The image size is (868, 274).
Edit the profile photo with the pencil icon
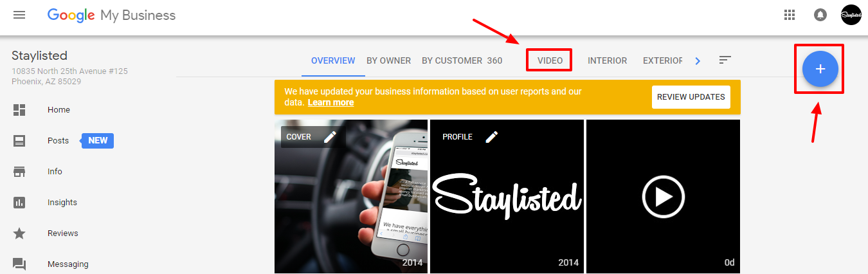(491, 136)
